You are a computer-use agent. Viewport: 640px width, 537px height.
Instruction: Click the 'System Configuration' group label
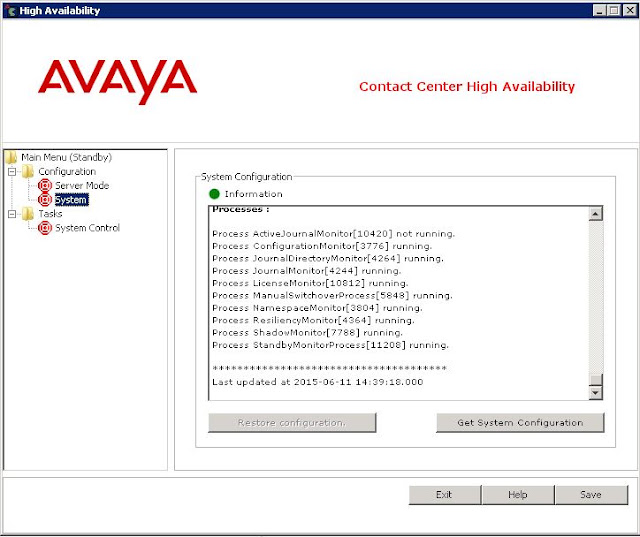(x=247, y=177)
